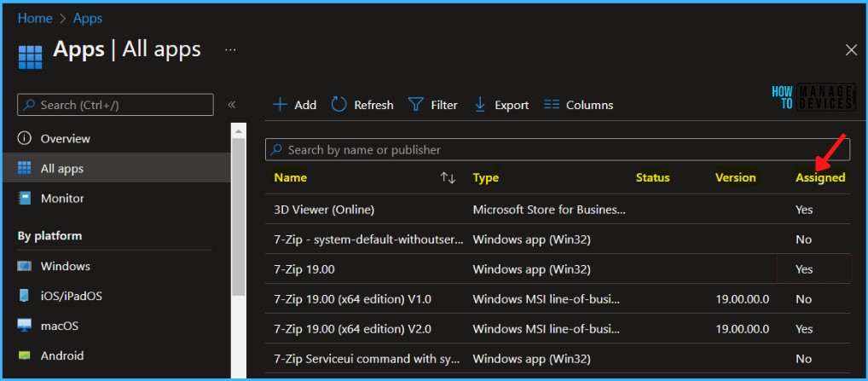The image size is (868, 381).
Task: Click the iOS/iPadOS device icon
Action: point(25,296)
